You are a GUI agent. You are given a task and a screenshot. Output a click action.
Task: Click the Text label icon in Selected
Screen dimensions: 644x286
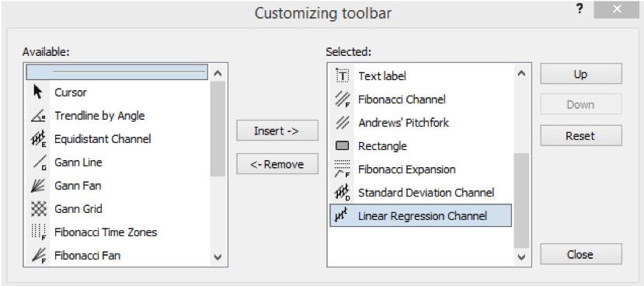[342, 75]
